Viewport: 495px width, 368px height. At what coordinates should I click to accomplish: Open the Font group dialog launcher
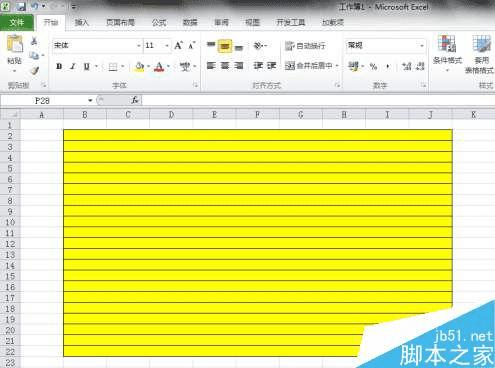click(195, 86)
